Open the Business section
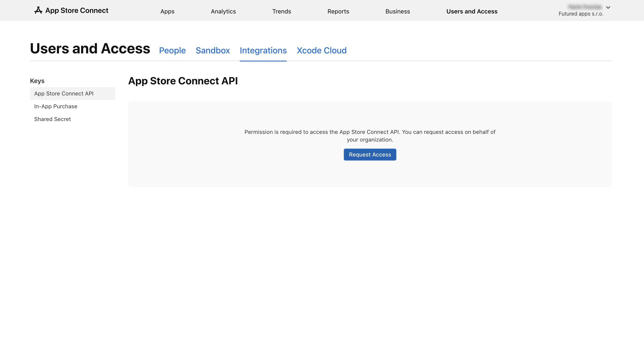644x351 pixels. [x=397, y=11]
